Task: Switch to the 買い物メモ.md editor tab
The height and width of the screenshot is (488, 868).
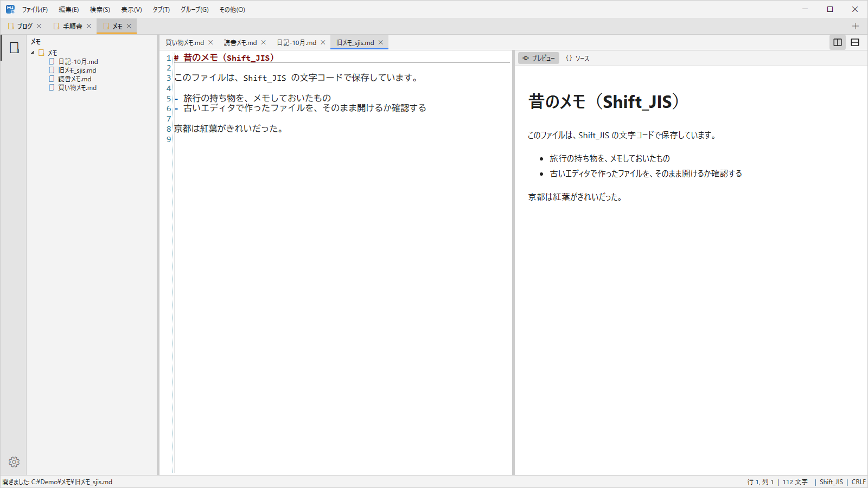Action: coord(185,42)
